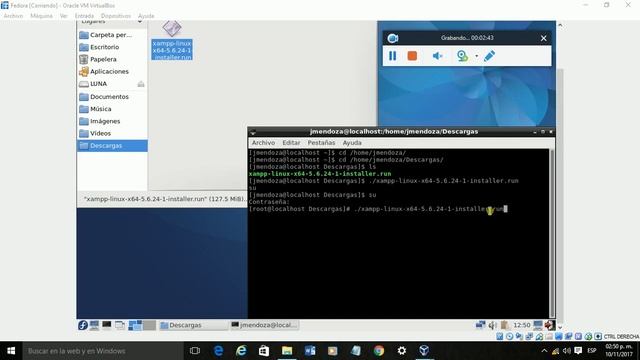Open Editar menu in terminal
The image size is (640, 360).
pyautogui.click(x=291, y=142)
